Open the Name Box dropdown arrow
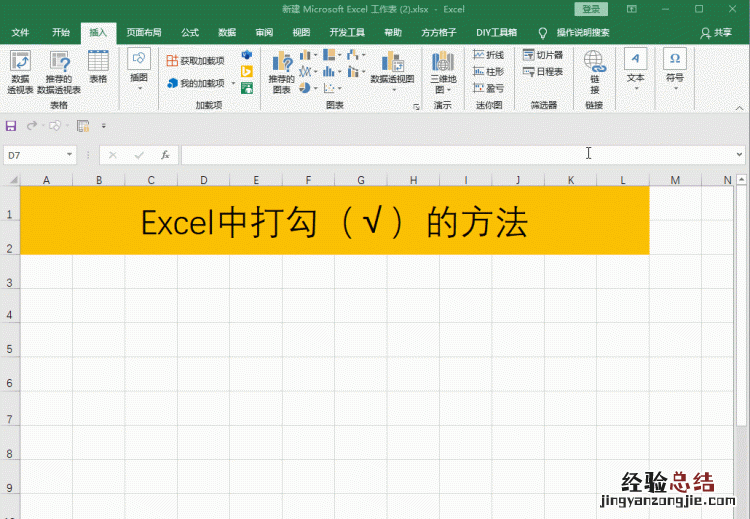The width and height of the screenshot is (750, 519). 70,155
